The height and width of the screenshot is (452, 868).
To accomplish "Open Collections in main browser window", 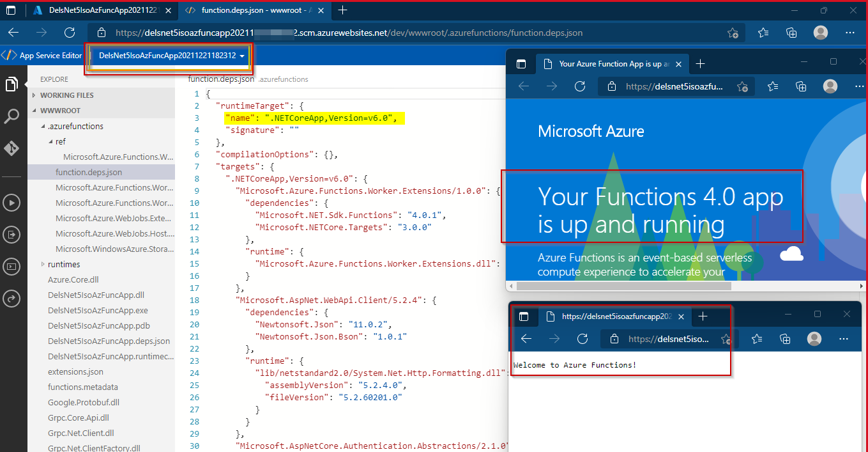I will click(x=791, y=33).
